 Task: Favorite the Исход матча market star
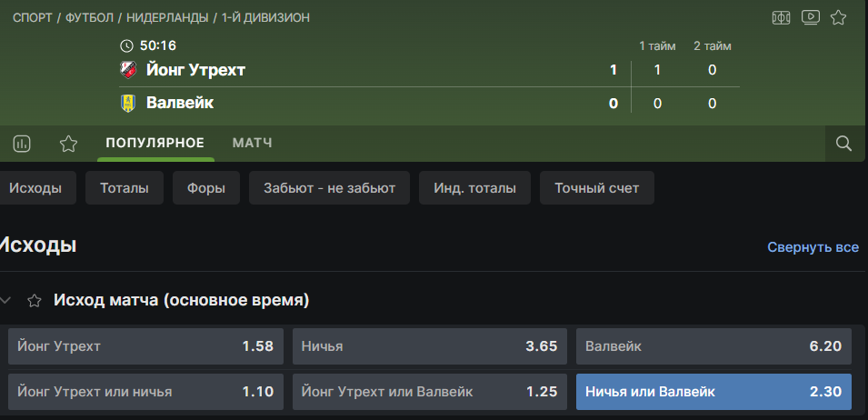[35, 300]
